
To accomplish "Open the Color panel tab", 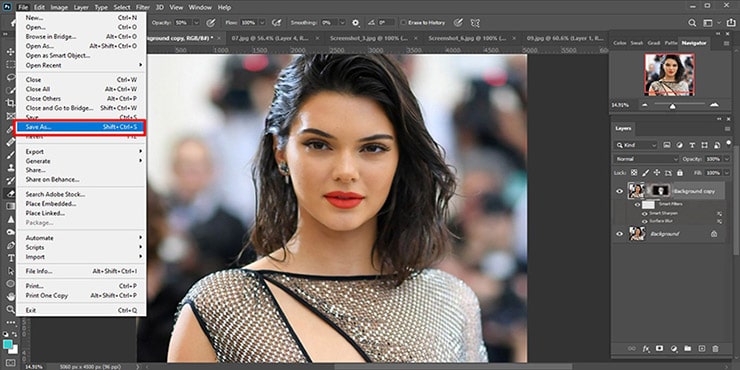I will [619, 43].
